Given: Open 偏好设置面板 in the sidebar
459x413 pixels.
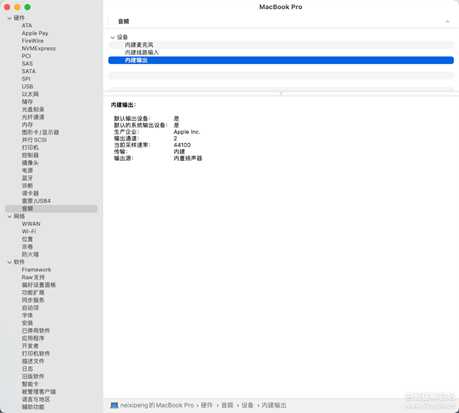Looking at the screenshot, I should 39,285.
